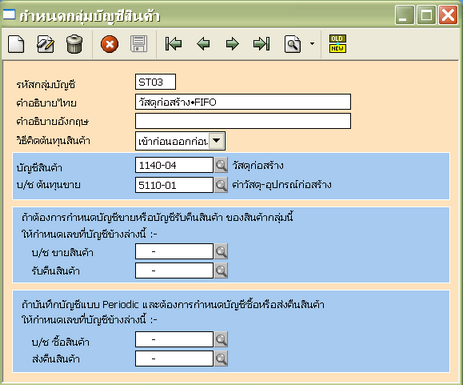The height and width of the screenshot is (385, 463).
Task: Click the 1140-04 inventory account field
Action: (x=174, y=165)
